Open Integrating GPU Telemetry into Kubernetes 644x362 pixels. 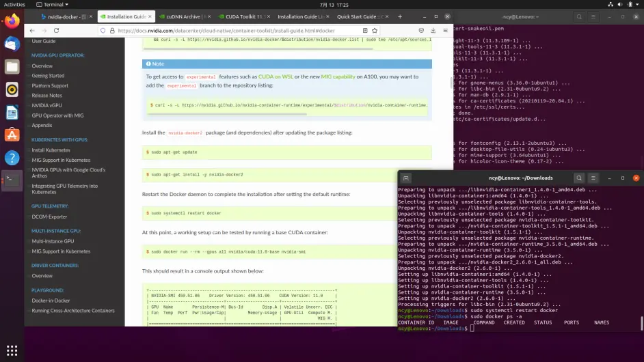[x=65, y=189]
